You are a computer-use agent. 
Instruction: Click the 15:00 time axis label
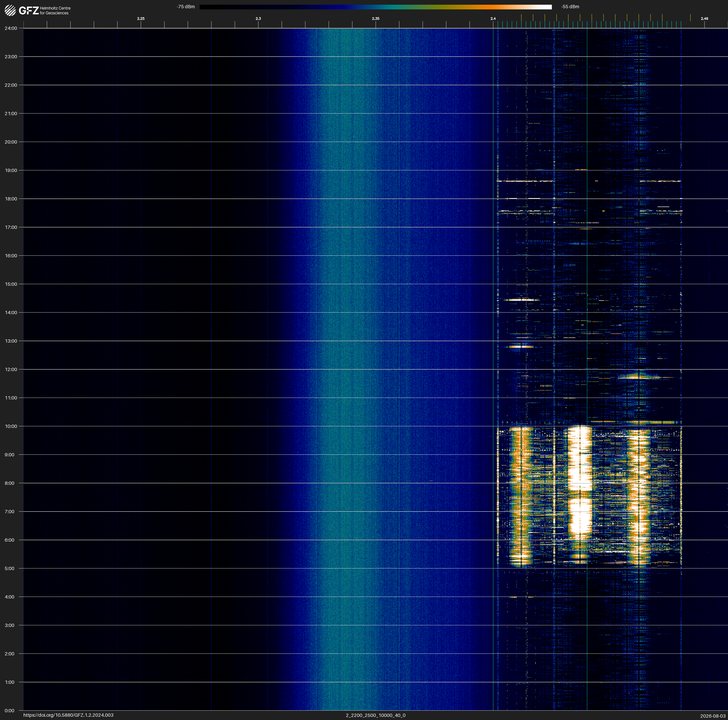point(11,284)
